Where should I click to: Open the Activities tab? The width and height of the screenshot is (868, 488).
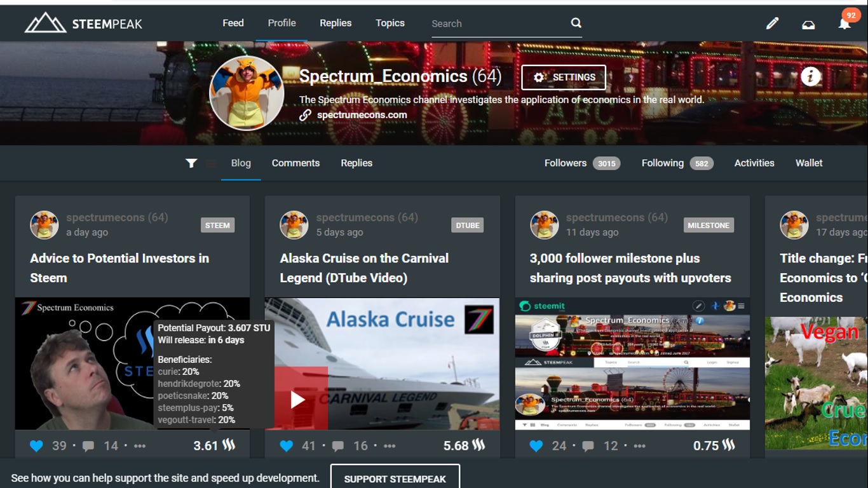tap(754, 163)
